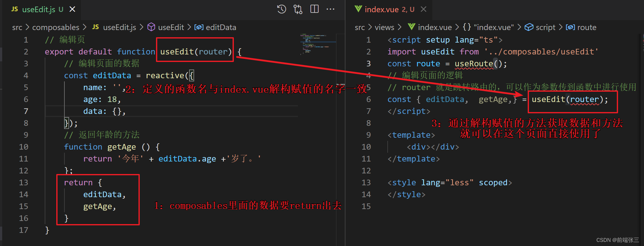Click JS icon in useEdit.js breadcrumb
The image size is (644, 246).
[x=95, y=27]
